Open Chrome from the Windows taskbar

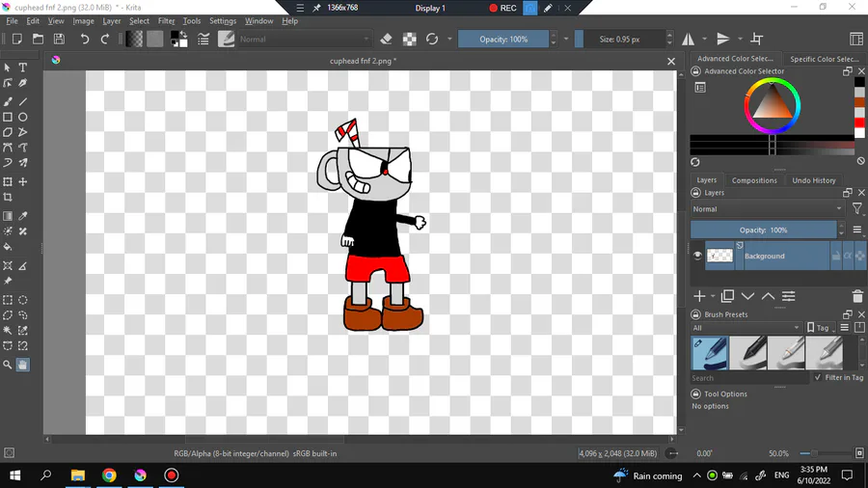pyautogui.click(x=109, y=475)
